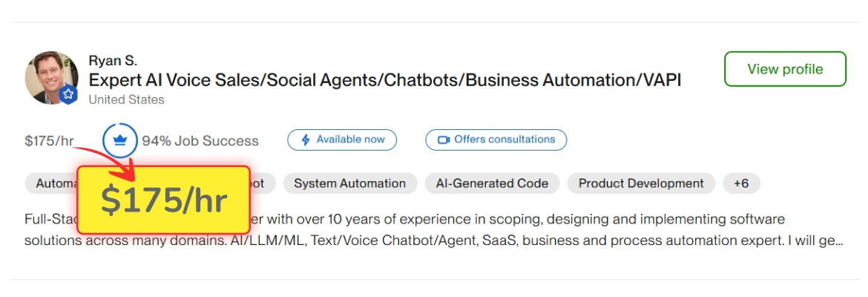This screenshot has width=868, height=297.
Task: Select the System Automation skill tag
Action: [350, 183]
